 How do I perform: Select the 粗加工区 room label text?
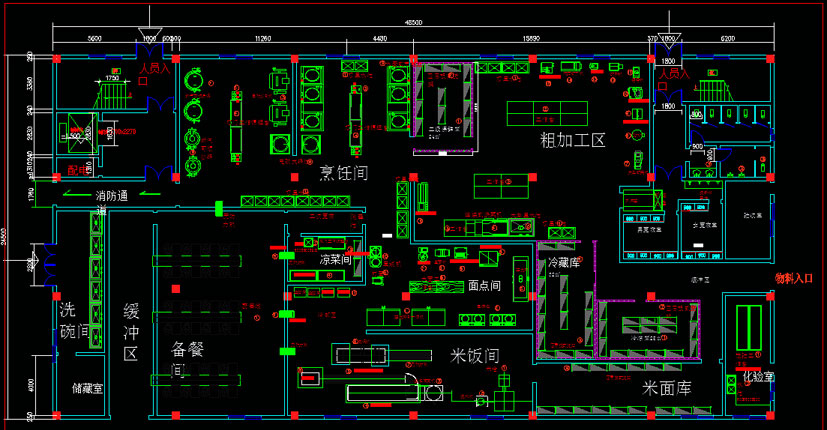[573, 139]
